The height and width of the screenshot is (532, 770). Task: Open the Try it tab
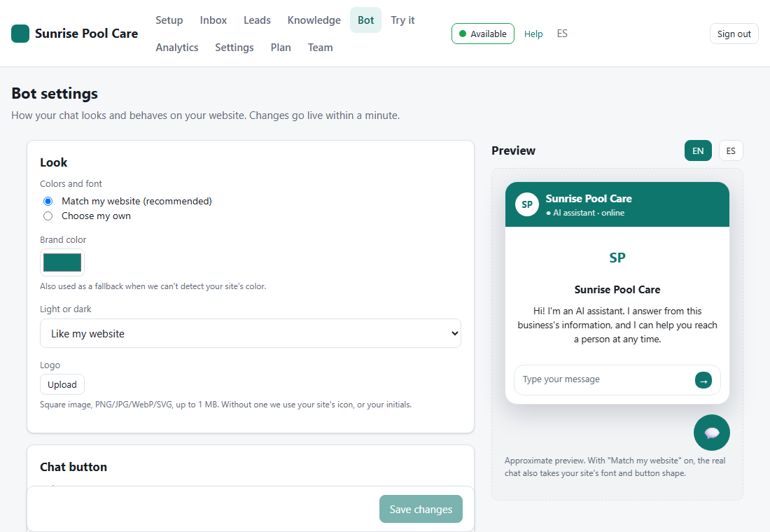pos(402,20)
